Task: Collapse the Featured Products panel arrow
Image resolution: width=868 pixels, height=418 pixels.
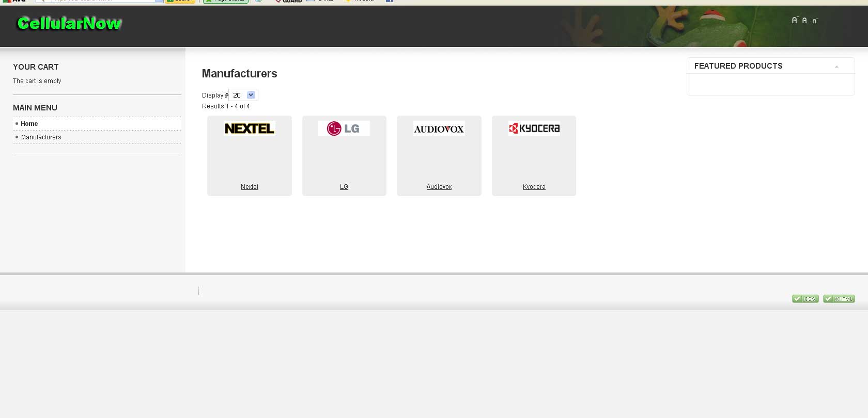Action: tap(836, 67)
